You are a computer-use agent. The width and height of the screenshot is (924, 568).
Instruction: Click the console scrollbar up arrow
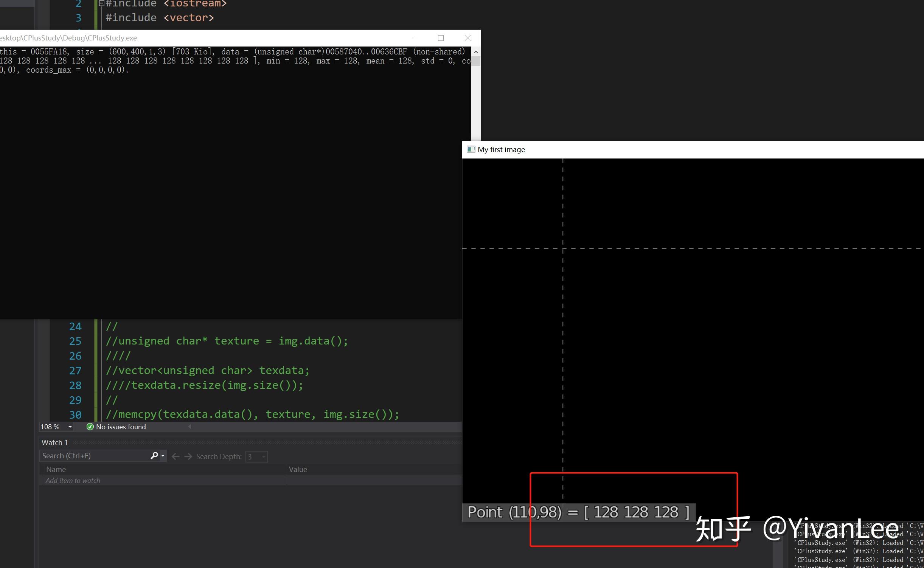[476, 52]
